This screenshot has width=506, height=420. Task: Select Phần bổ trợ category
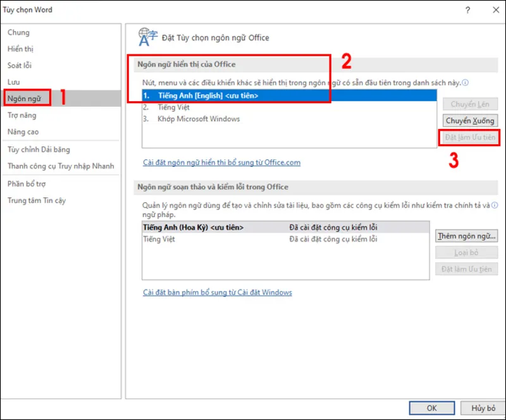(x=27, y=183)
